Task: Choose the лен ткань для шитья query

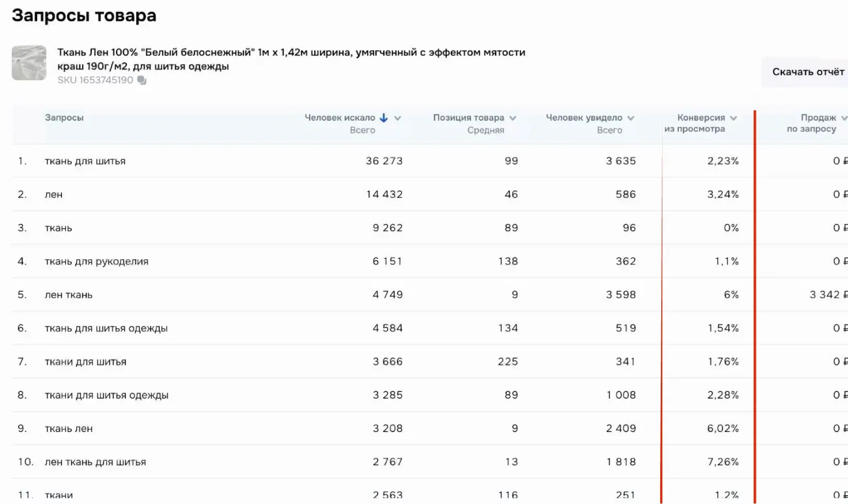Action: 95,462
